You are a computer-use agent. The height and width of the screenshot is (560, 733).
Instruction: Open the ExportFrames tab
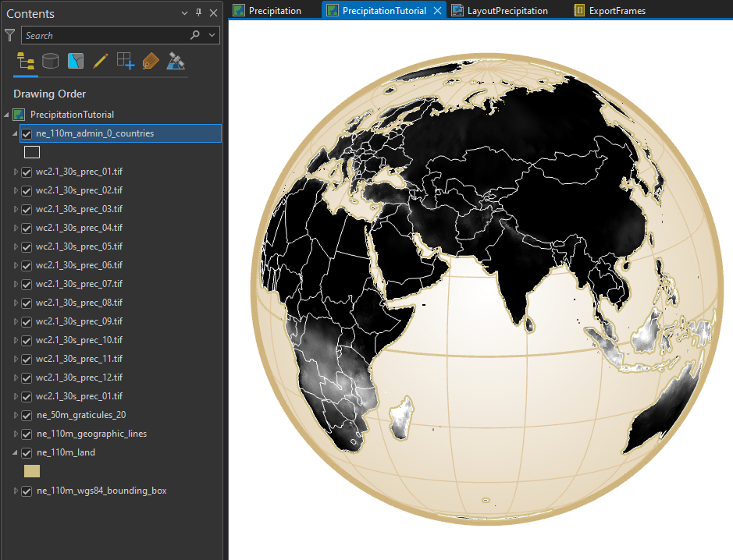616,11
